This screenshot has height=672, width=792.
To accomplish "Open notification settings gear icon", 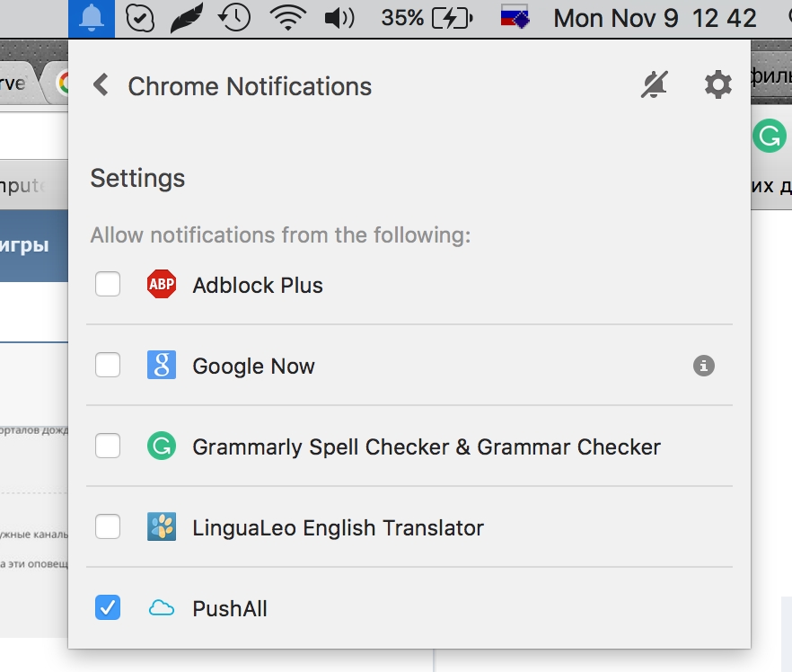I will pyautogui.click(x=717, y=84).
